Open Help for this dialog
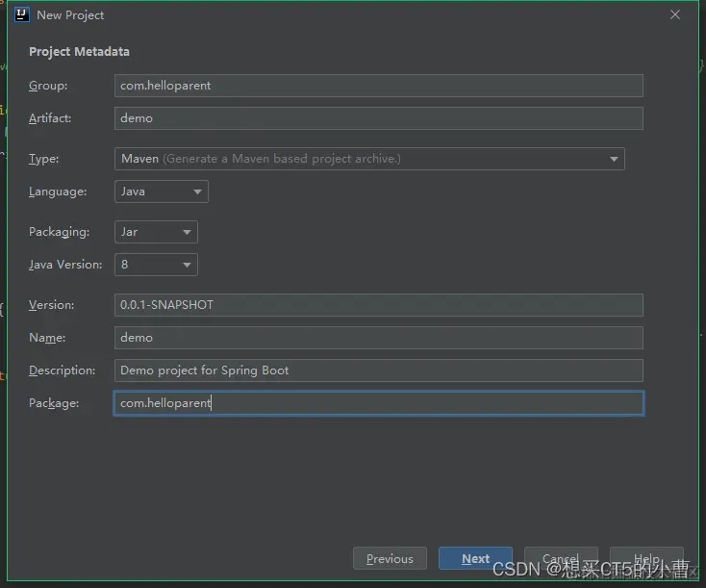Image resolution: width=706 pixels, height=588 pixels. tap(646, 559)
